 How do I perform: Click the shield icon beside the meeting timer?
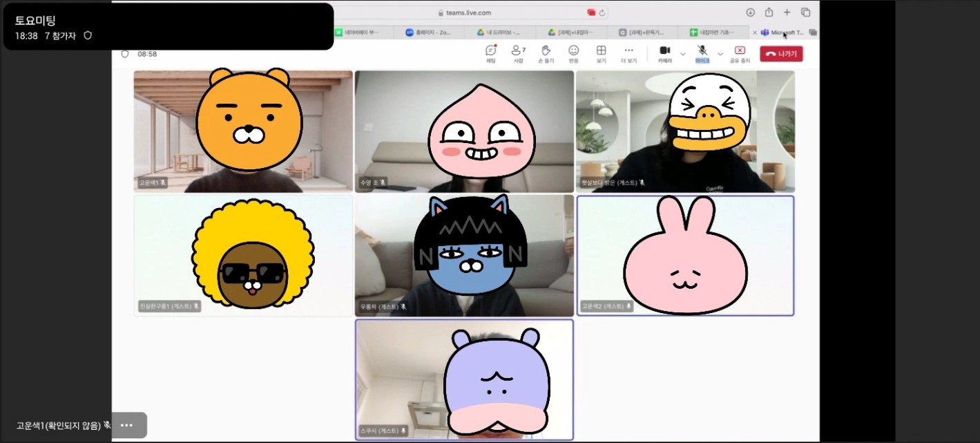(x=125, y=54)
